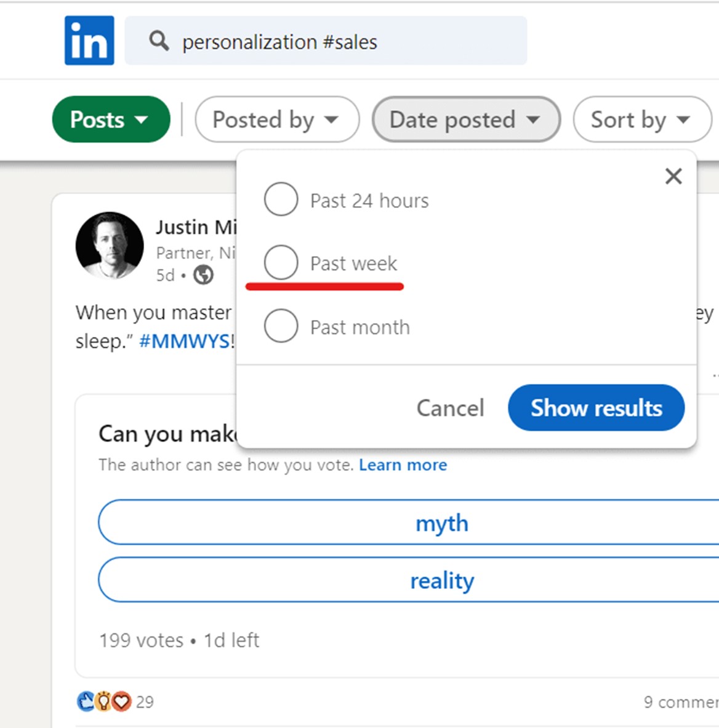Cancel the date filter selection
Viewport: 719px width, 728px height.
[450, 408]
